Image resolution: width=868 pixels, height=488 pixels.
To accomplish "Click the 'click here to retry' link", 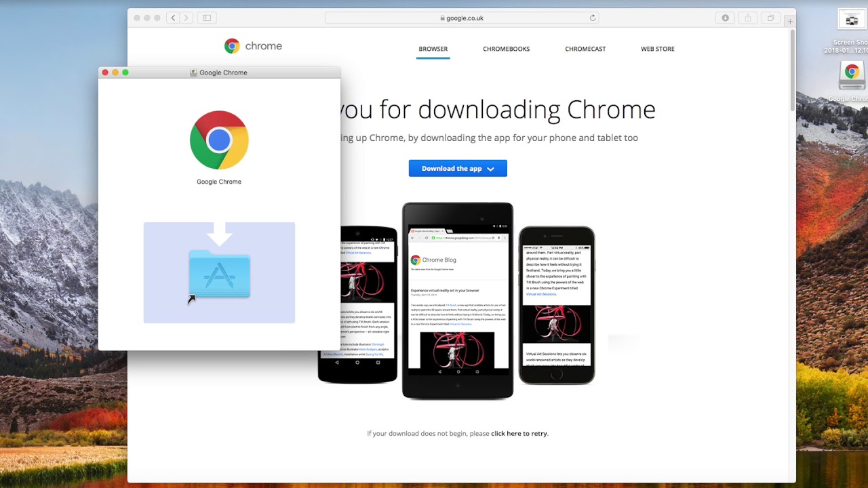I will point(519,433).
